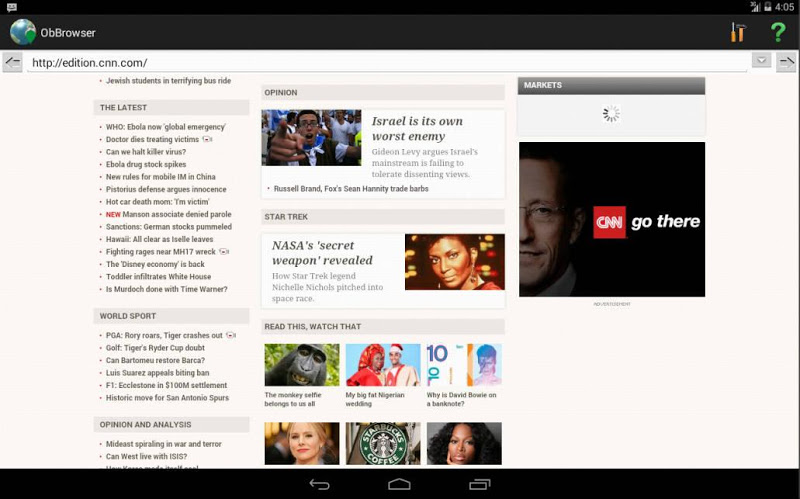Open 'My big fat Nigerian wedding' caption
The height and width of the screenshot is (499, 800).
(x=375, y=399)
